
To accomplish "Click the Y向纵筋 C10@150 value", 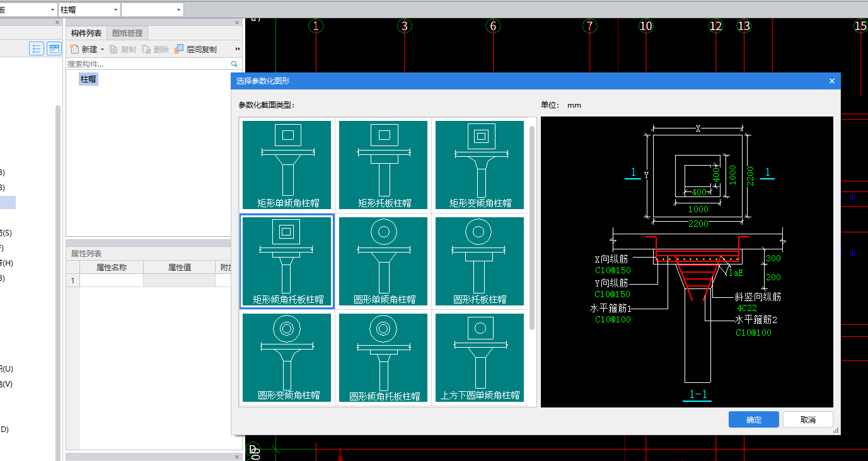I will (x=613, y=294).
